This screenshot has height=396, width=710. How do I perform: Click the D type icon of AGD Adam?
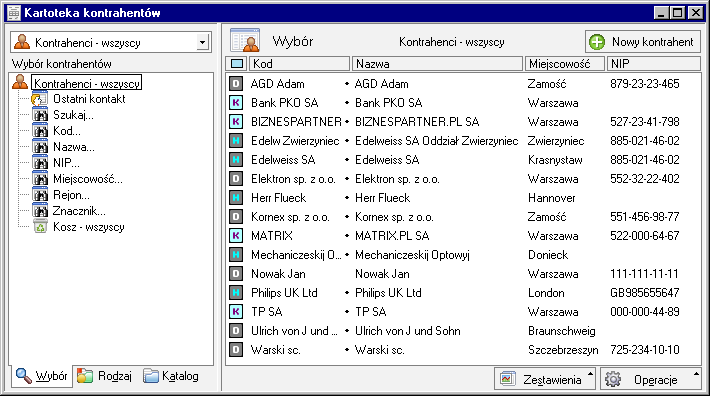(235, 84)
